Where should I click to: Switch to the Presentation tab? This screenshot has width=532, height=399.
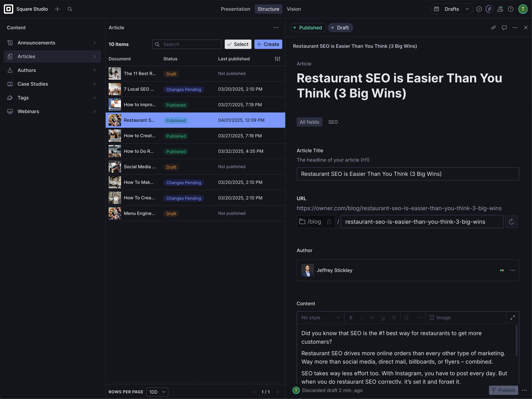pyautogui.click(x=235, y=9)
